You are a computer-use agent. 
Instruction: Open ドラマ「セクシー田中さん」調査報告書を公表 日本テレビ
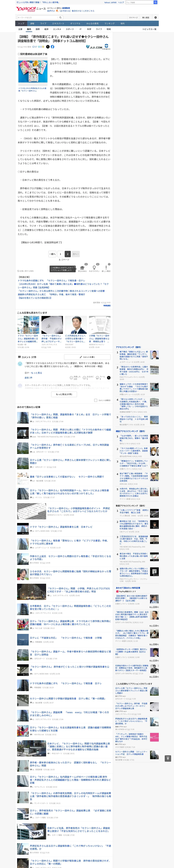[61, 527]
